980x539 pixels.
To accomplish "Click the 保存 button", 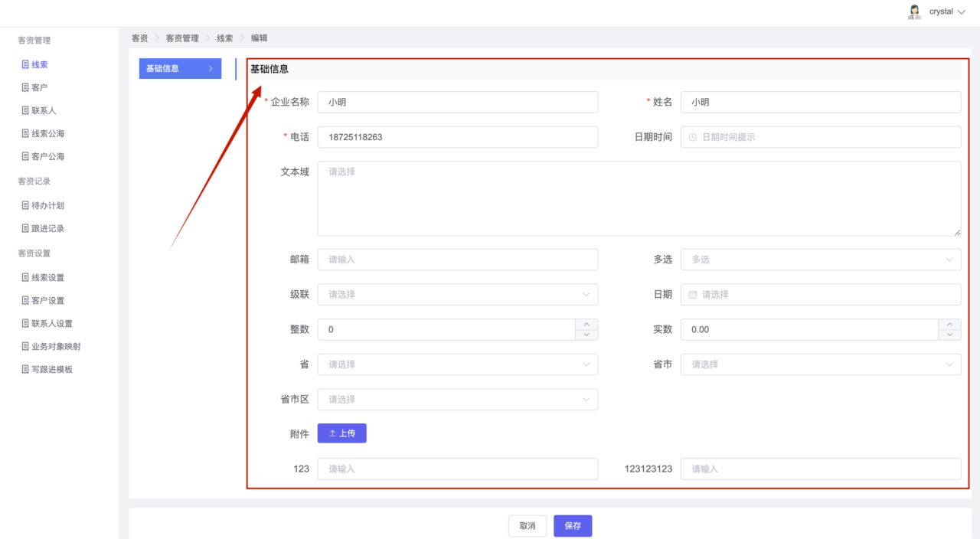I will (573, 526).
